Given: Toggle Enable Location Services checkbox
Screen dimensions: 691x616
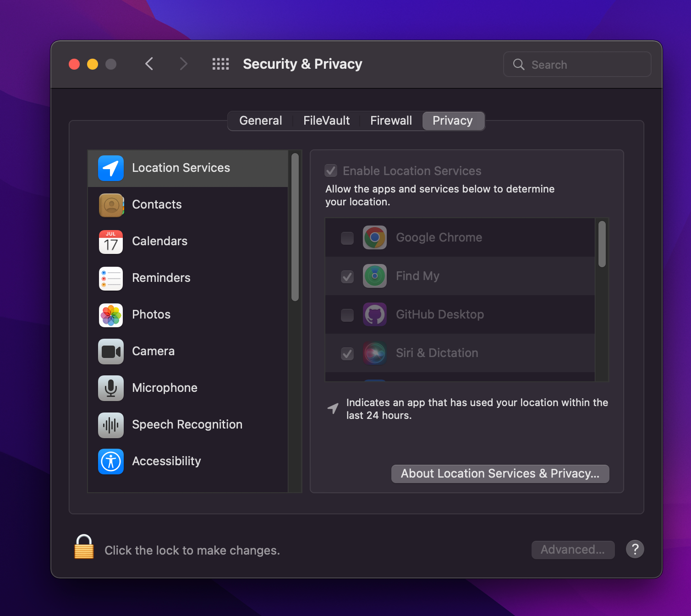Looking at the screenshot, I should [x=331, y=171].
